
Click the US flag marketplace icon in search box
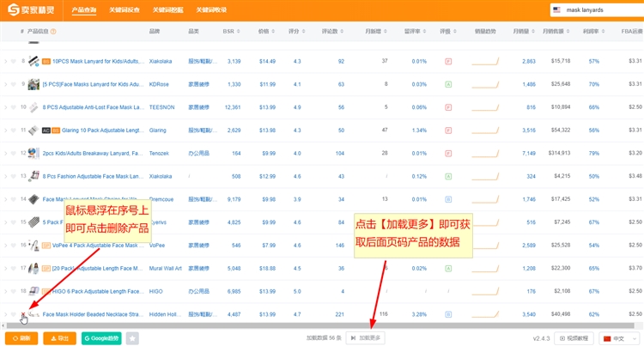point(556,9)
